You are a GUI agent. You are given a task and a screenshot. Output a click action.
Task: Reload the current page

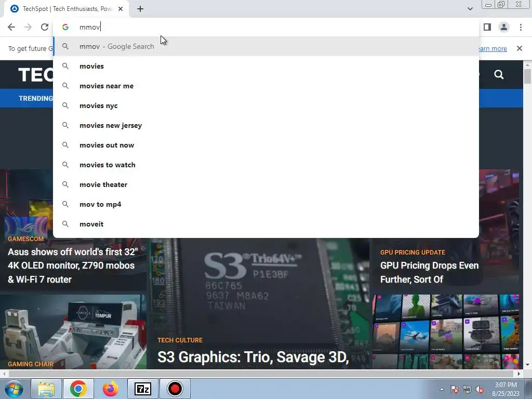[45, 27]
